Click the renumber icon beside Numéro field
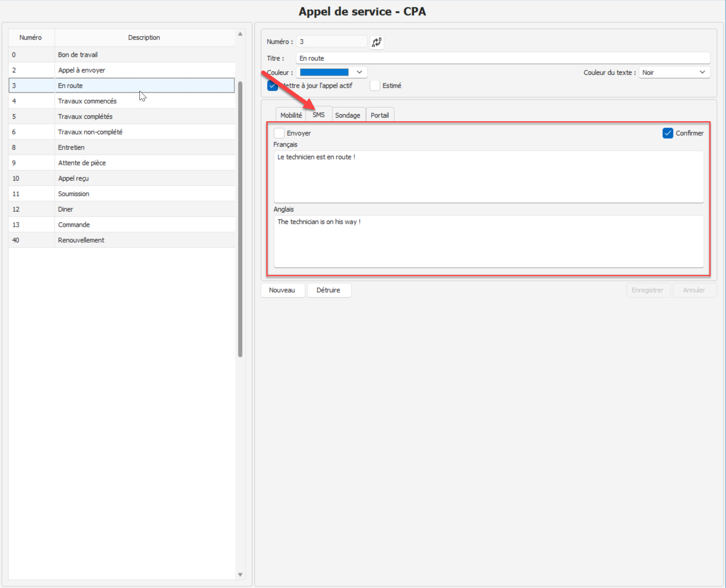Viewport: 726px width, 588px height. pos(376,42)
